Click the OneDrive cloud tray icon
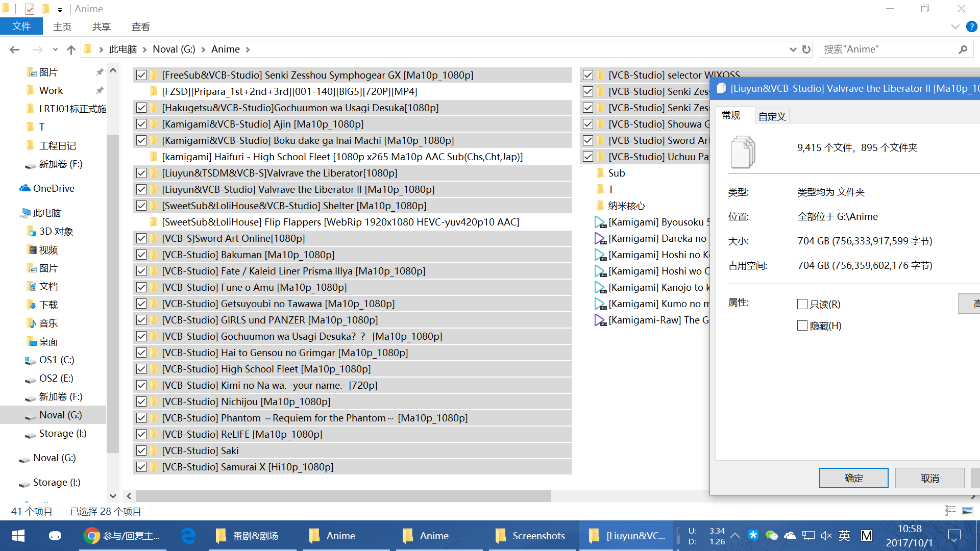 click(790, 536)
